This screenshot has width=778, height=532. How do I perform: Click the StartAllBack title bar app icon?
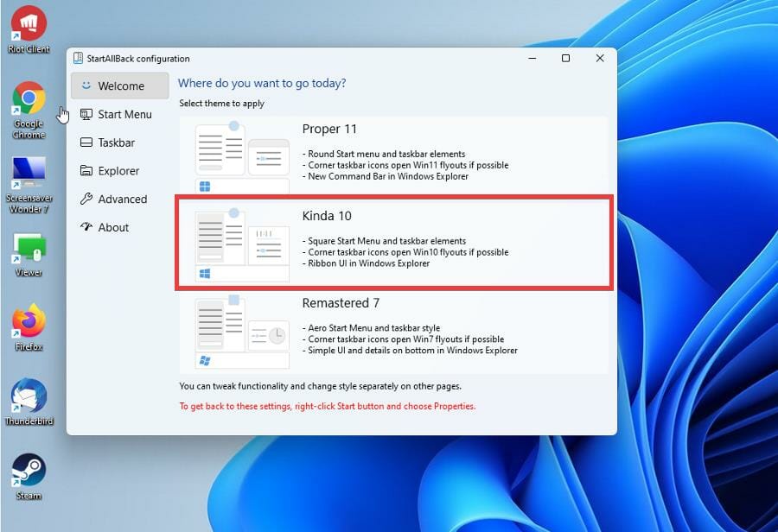[x=78, y=58]
